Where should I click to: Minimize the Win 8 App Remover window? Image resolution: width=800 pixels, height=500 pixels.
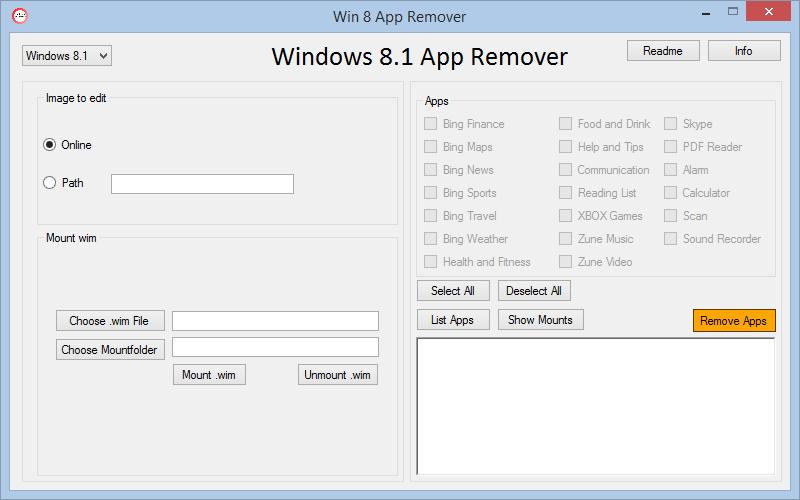tap(706, 12)
